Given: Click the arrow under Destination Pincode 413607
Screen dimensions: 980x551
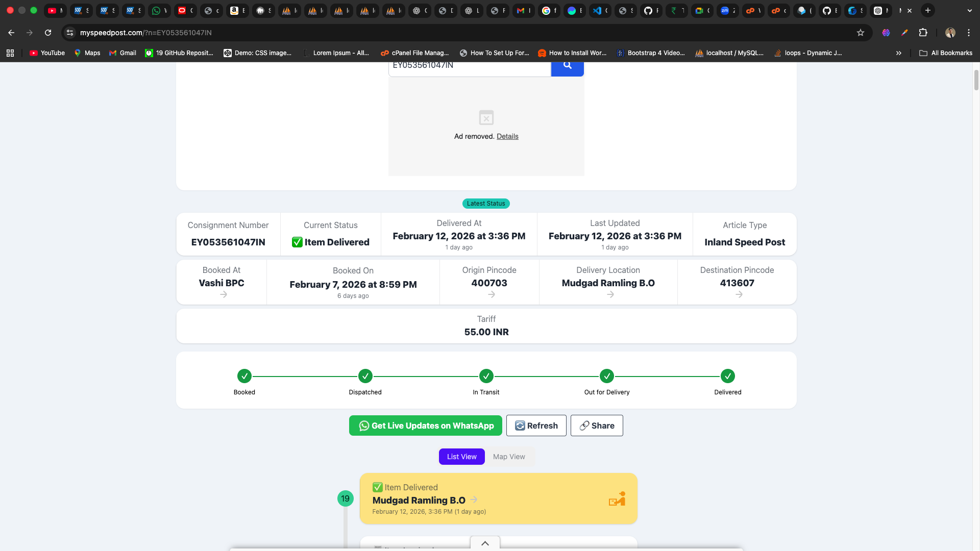Looking at the screenshot, I should (739, 295).
